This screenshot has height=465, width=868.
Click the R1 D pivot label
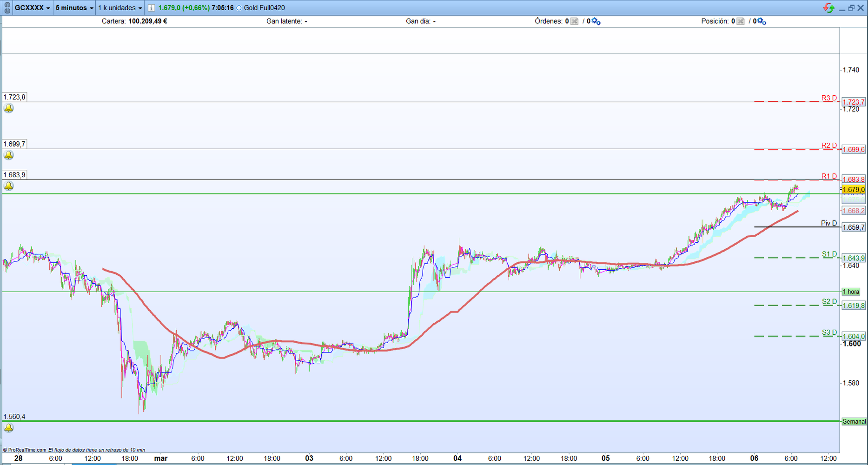point(829,176)
